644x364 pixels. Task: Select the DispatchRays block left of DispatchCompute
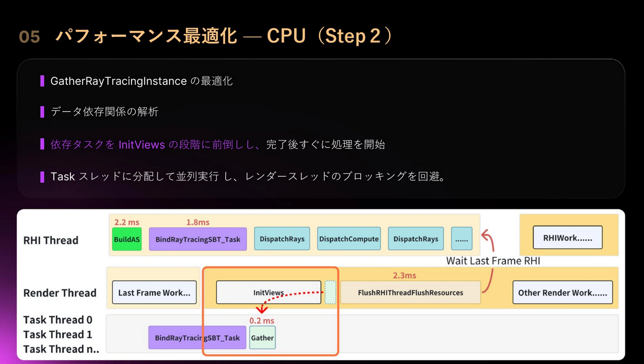point(282,239)
